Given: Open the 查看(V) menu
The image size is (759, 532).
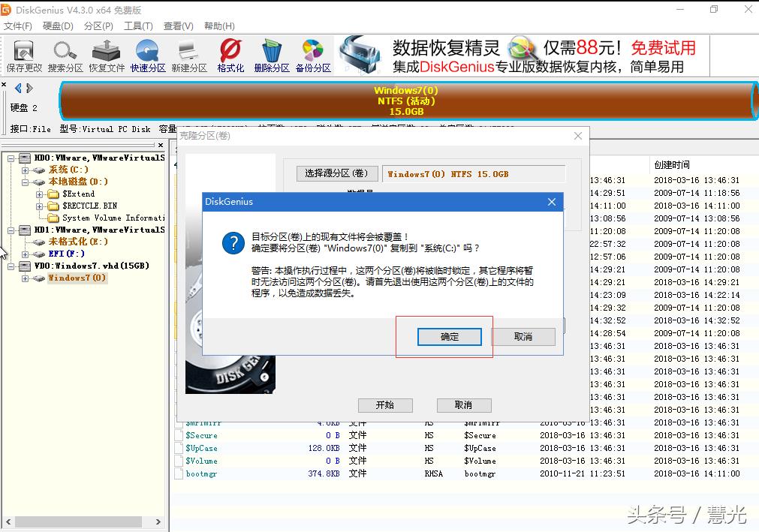Looking at the screenshot, I should (x=178, y=26).
